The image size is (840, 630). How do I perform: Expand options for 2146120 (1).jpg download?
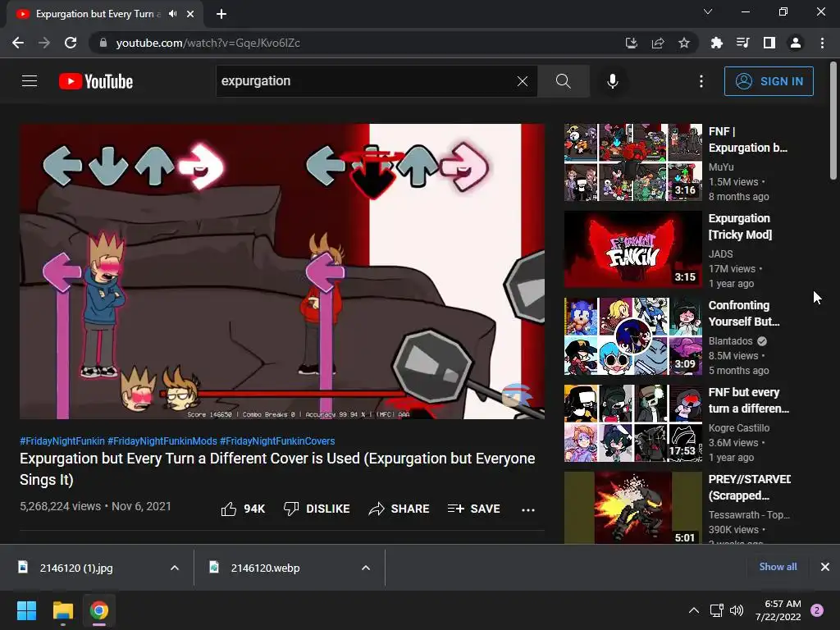click(175, 568)
